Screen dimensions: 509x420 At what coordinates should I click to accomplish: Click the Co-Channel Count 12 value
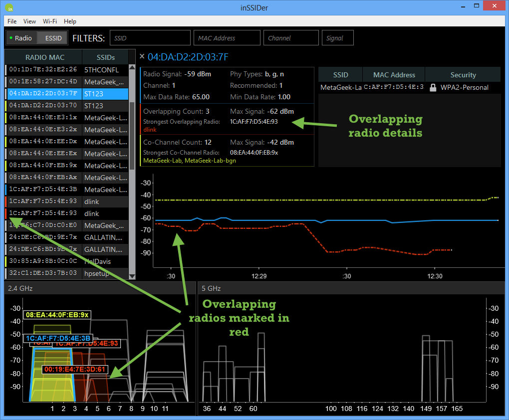pyautogui.click(x=208, y=142)
